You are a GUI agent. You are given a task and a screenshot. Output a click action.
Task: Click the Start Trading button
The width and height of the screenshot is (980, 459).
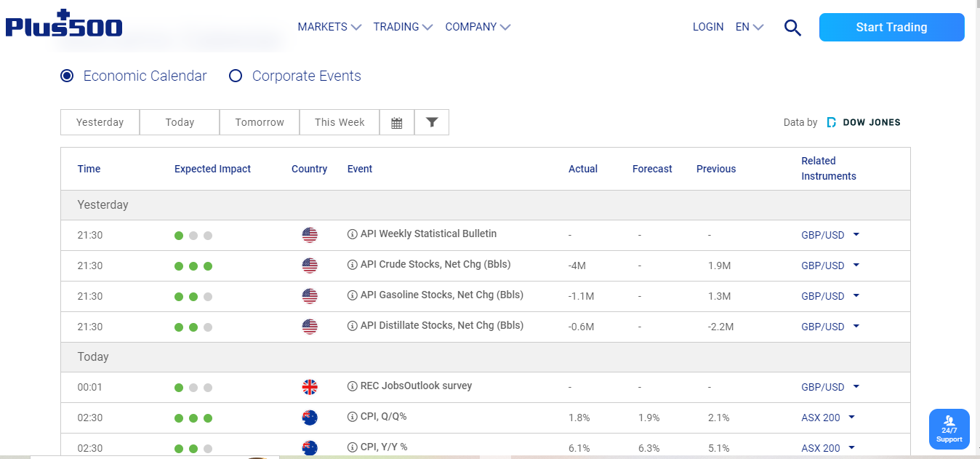[x=891, y=27]
